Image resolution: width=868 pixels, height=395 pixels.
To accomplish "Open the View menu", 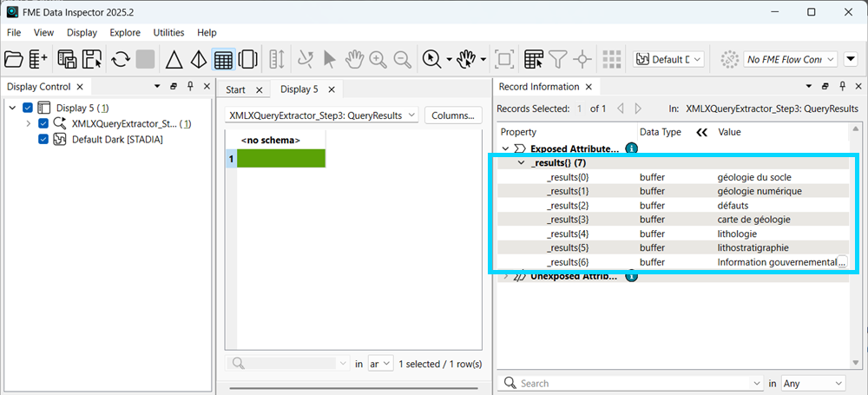I will (x=43, y=33).
